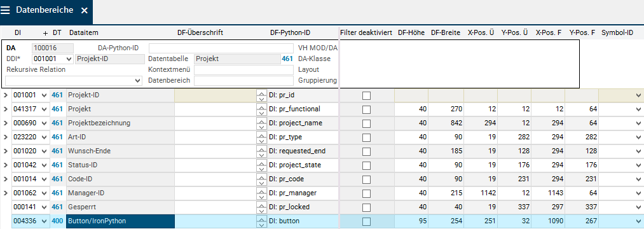Open the DI dropdown for 041317
The image size is (644, 229).
pyautogui.click(x=45, y=109)
